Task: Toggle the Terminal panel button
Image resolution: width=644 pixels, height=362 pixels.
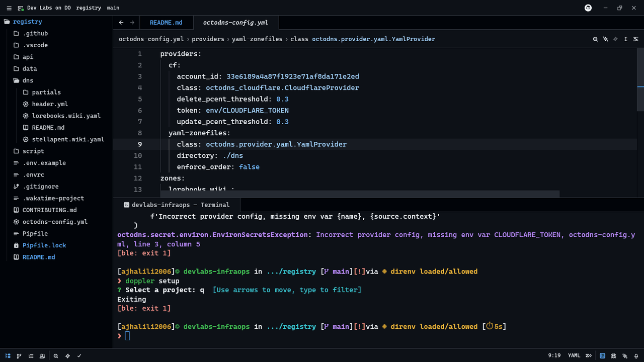Action: click(602, 356)
